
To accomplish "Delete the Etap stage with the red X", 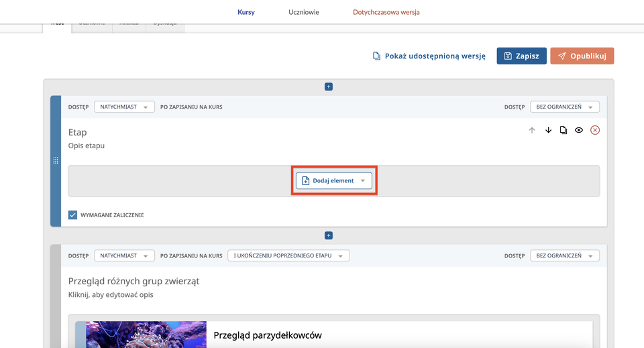I will tap(595, 130).
